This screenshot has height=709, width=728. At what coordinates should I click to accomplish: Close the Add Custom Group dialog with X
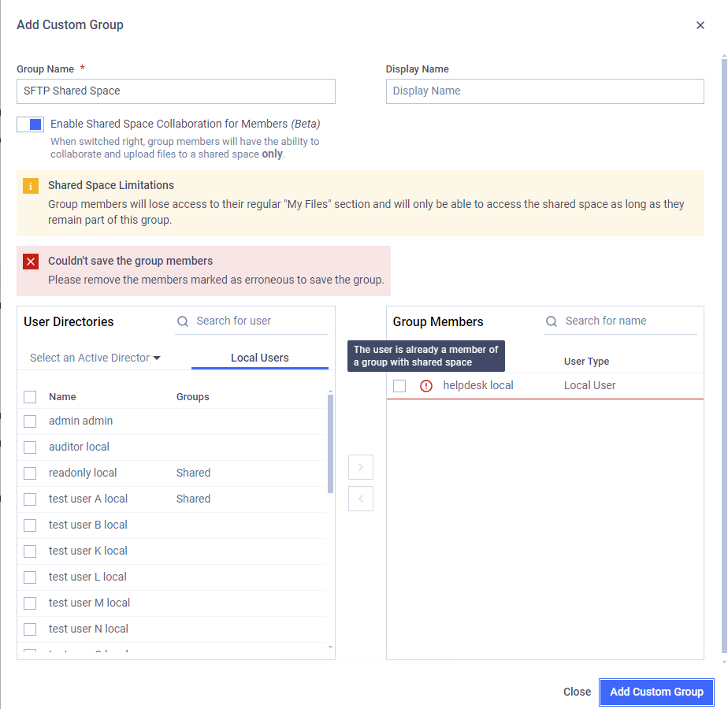tap(700, 25)
